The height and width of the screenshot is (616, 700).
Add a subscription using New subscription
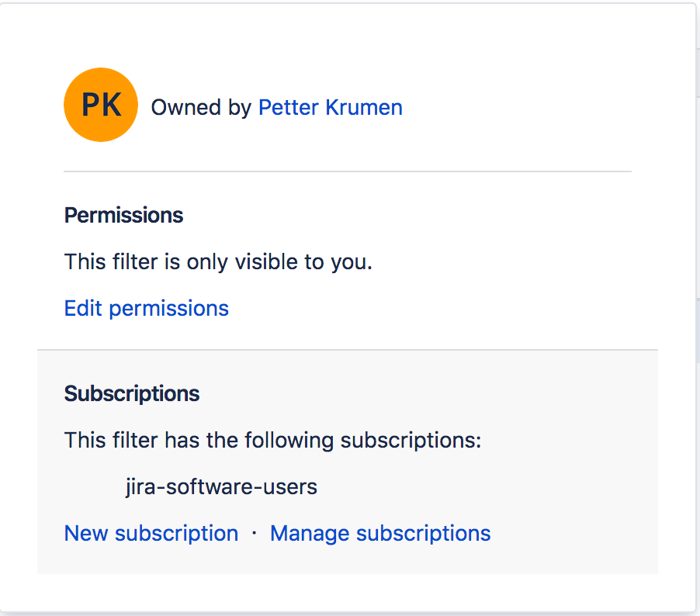tap(151, 533)
